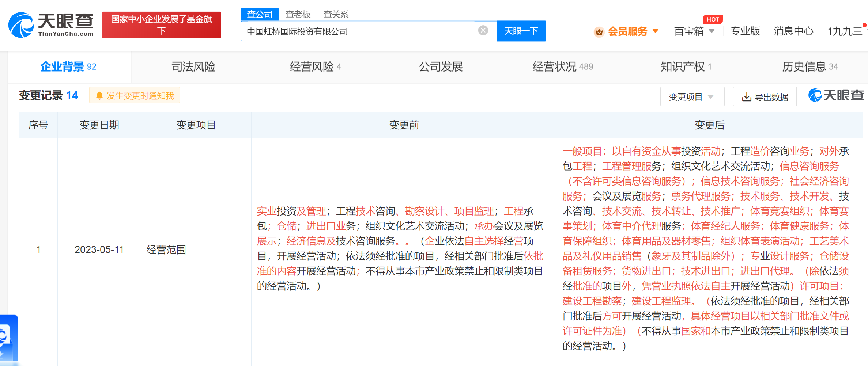Click the HOT badge above 百宝箱

[713, 19]
